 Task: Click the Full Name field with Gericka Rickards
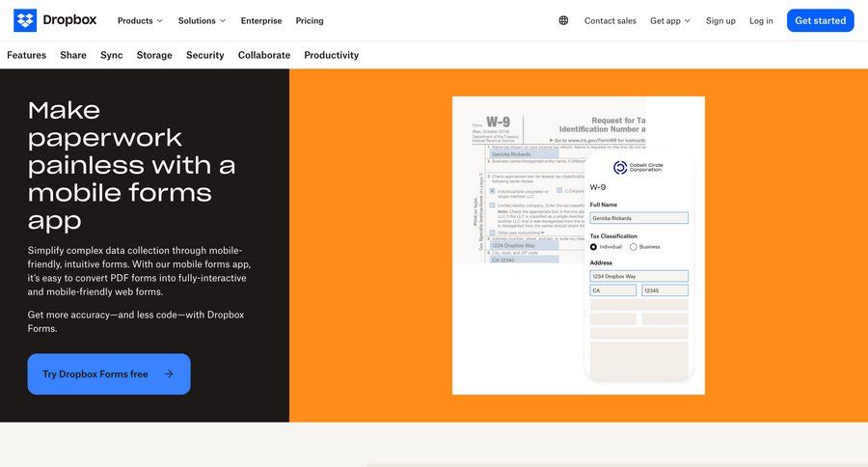pyautogui.click(x=638, y=218)
